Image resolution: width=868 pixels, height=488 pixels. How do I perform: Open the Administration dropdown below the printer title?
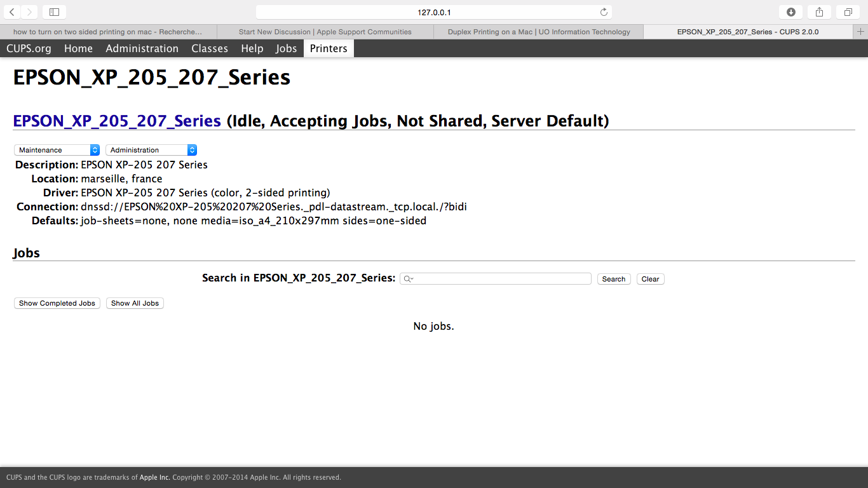(x=151, y=150)
